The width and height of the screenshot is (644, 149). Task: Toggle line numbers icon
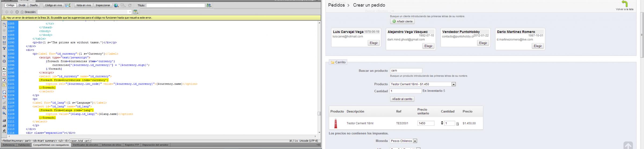(x=4, y=69)
